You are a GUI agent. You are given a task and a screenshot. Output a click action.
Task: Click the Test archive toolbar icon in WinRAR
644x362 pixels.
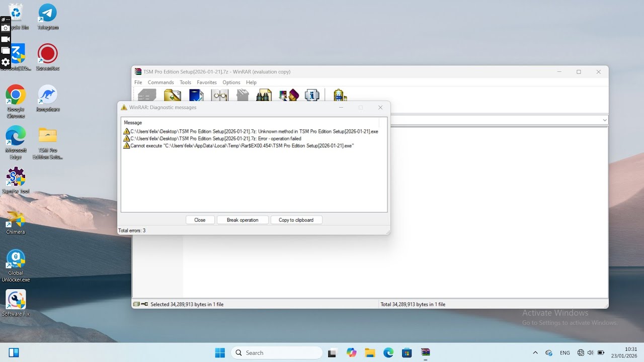pyautogui.click(x=196, y=95)
